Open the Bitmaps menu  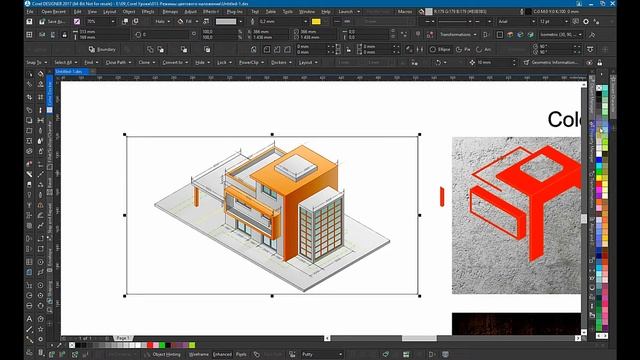[x=170, y=11]
